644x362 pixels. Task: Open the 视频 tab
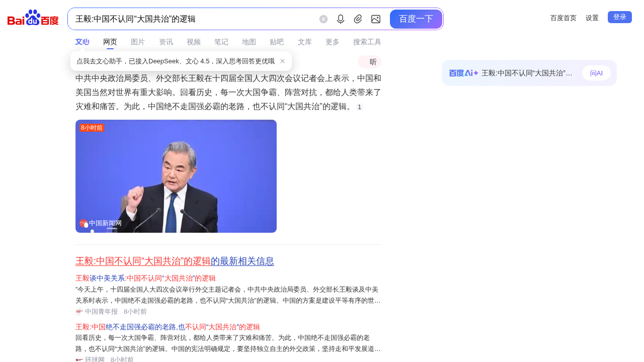click(x=193, y=42)
